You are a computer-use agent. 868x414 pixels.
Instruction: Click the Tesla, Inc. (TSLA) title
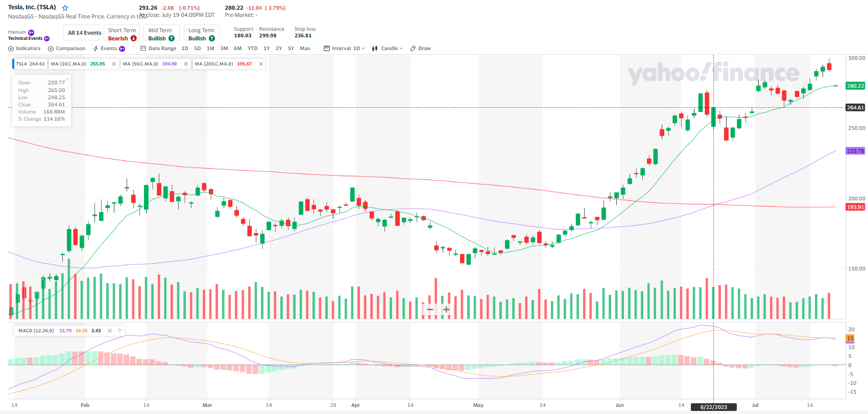32,7
